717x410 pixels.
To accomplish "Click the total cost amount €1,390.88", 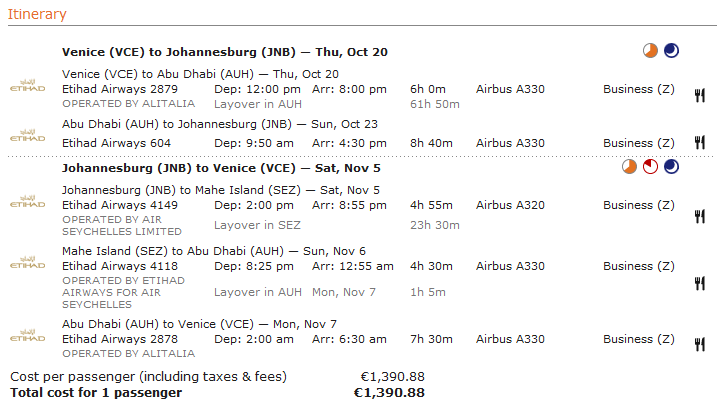I will click(x=389, y=393).
